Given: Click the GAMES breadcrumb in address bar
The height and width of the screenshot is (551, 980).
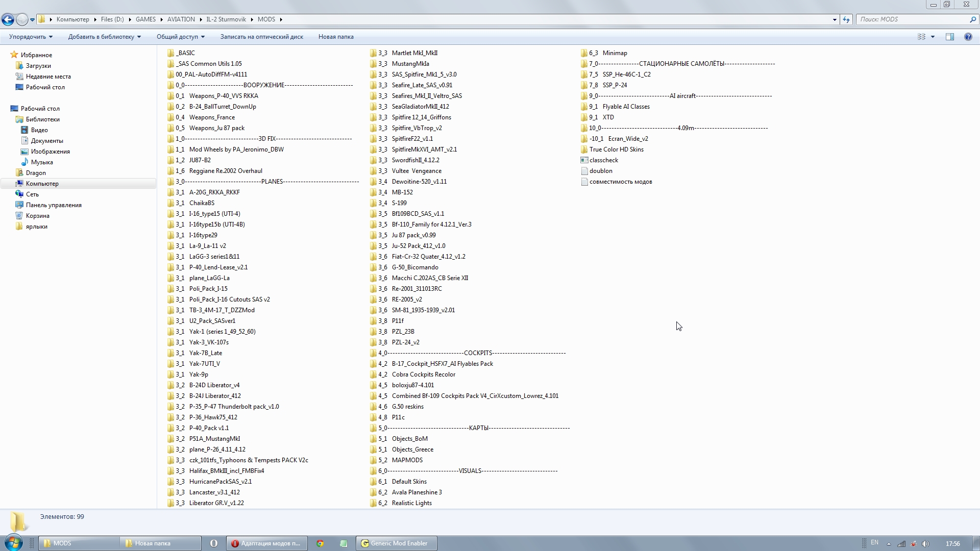Looking at the screenshot, I should pos(145,19).
